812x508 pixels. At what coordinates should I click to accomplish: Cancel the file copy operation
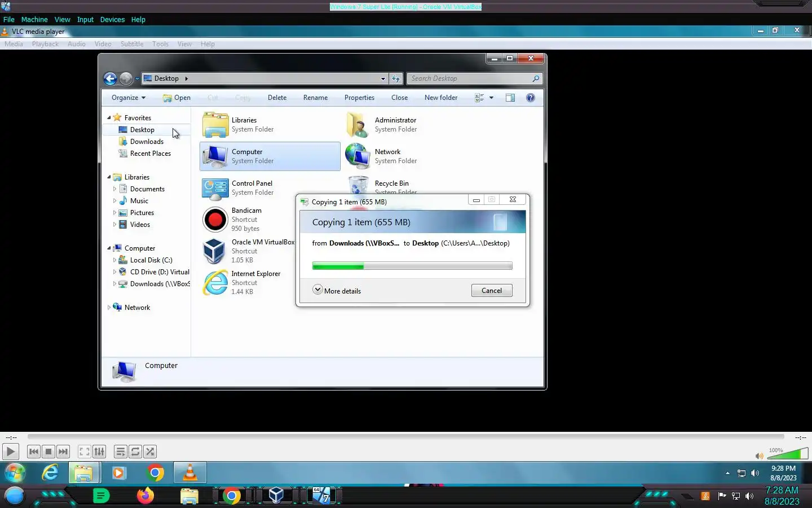492,290
